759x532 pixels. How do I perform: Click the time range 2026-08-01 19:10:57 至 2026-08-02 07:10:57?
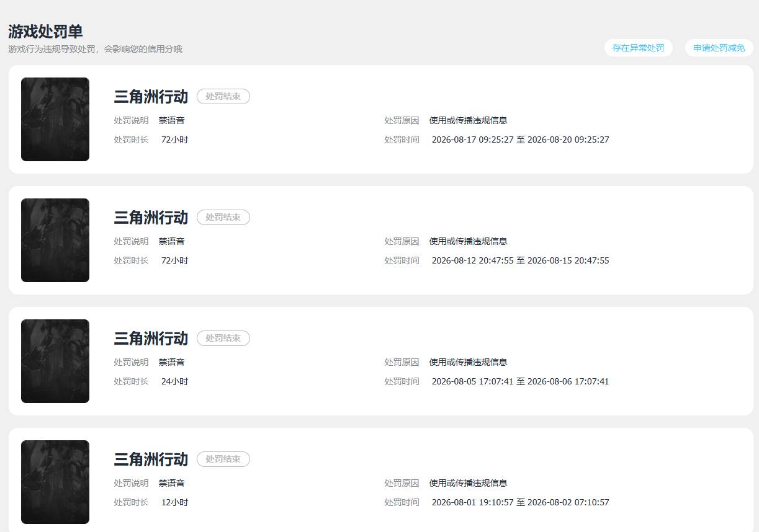coord(520,502)
